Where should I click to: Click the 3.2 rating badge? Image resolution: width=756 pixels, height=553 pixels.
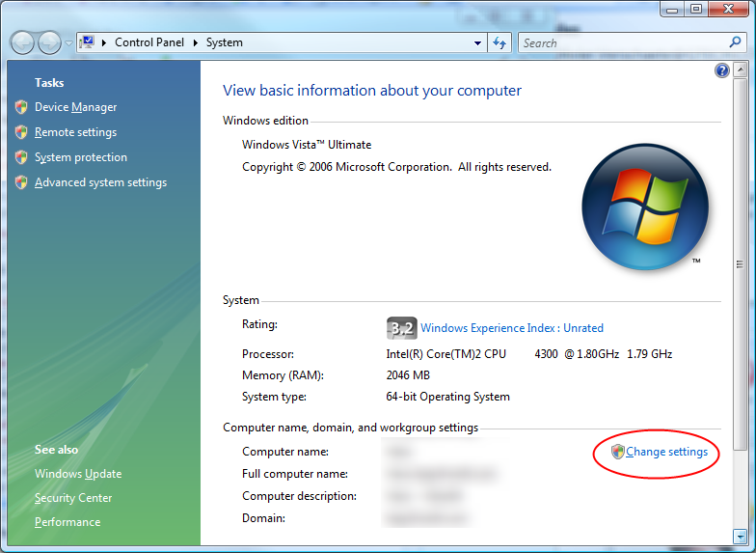point(401,328)
